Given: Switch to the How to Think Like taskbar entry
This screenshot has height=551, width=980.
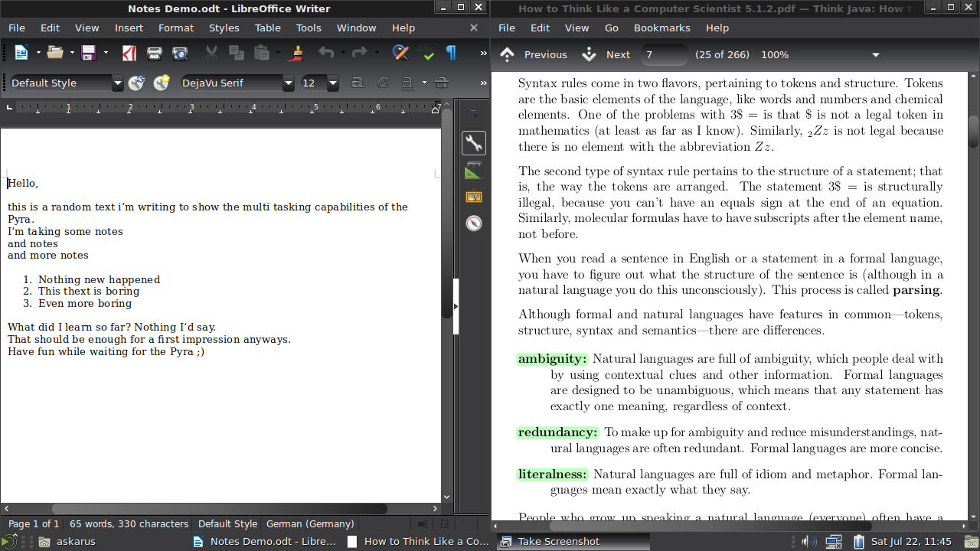Looking at the screenshot, I should (418, 542).
